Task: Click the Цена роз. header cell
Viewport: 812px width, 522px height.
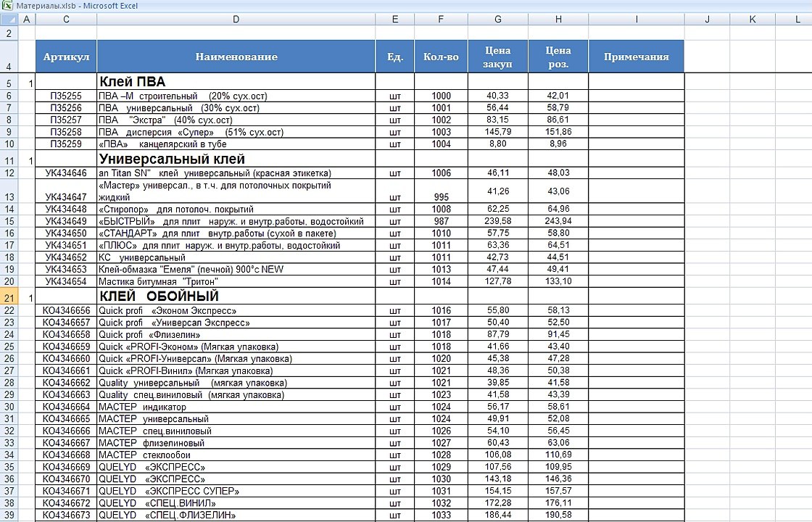Action: 558,57
